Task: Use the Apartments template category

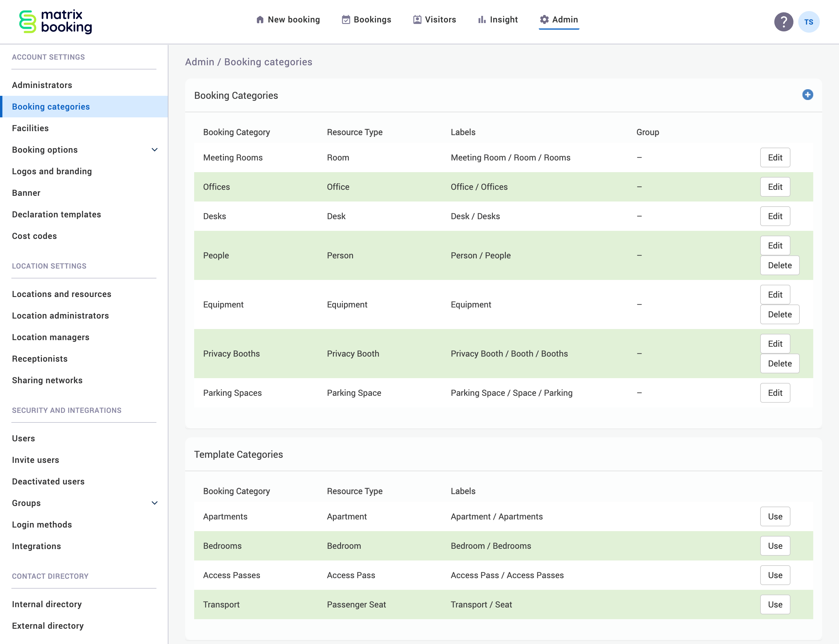Action: click(x=775, y=516)
